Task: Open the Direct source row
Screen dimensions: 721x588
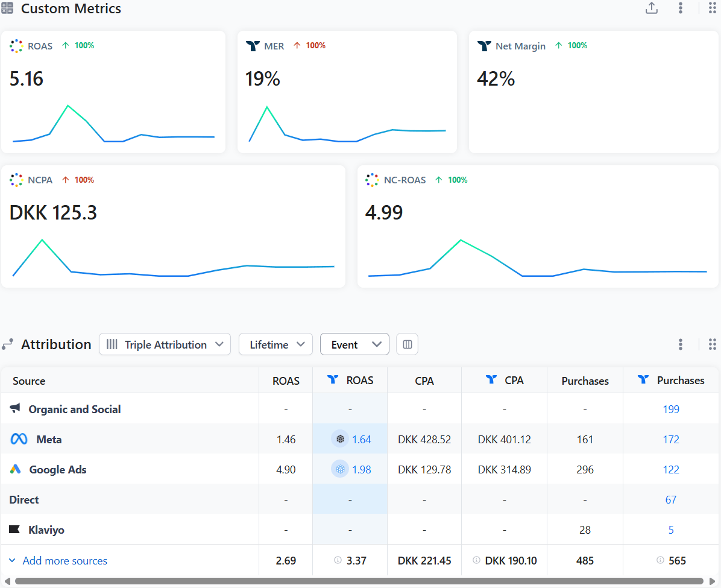Action: point(360,499)
